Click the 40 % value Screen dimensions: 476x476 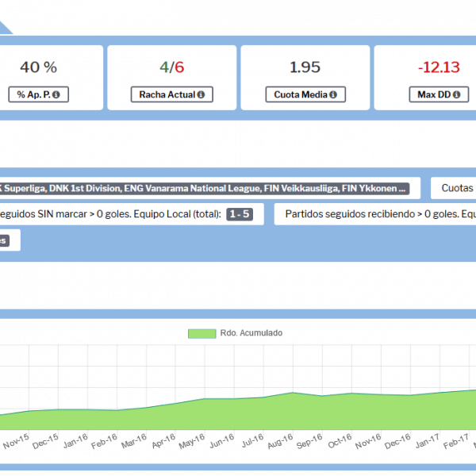pyautogui.click(x=39, y=67)
